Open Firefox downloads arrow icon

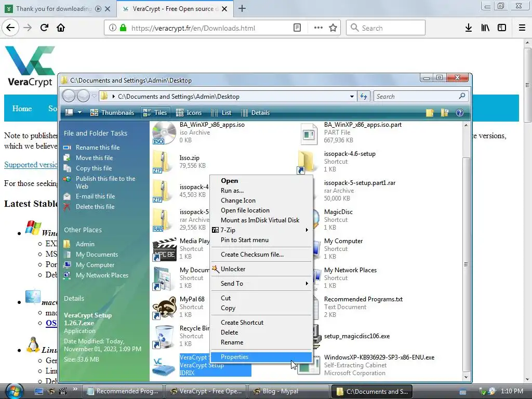[469, 28]
